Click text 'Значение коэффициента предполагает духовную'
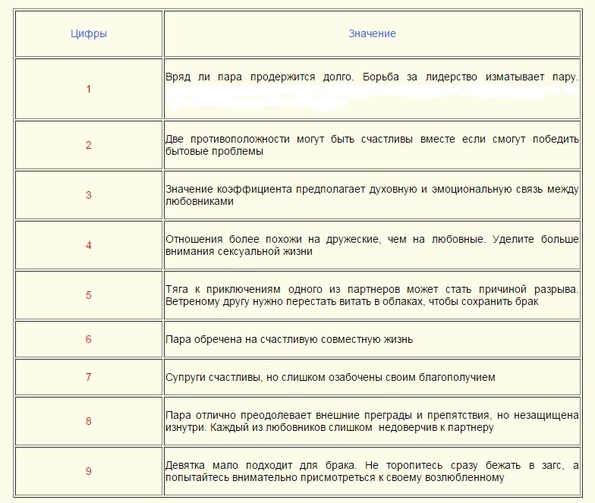This screenshot has width=595, height=503. coord(291,189)
